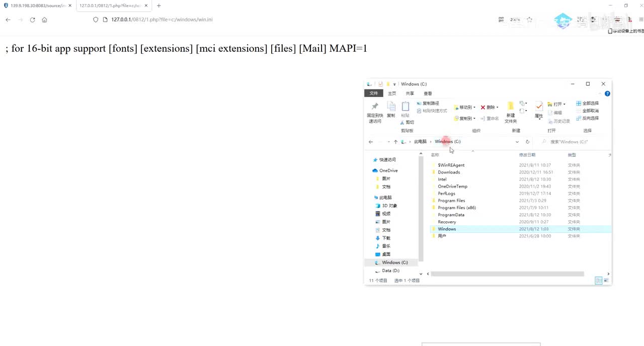Click Invert selection (反向选择) in ribbon
Image resolution: width=644 pixels, height=346 pixels.
[588, 118]
